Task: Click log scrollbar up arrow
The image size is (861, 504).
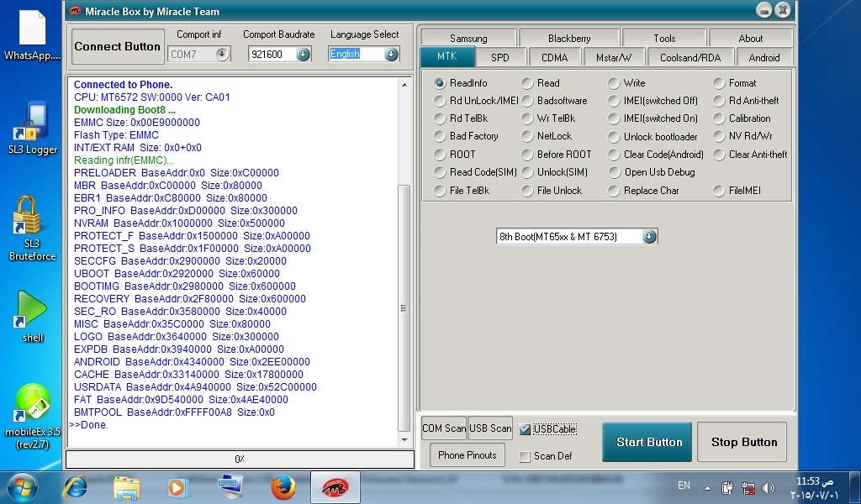Action: click(404, 85)
